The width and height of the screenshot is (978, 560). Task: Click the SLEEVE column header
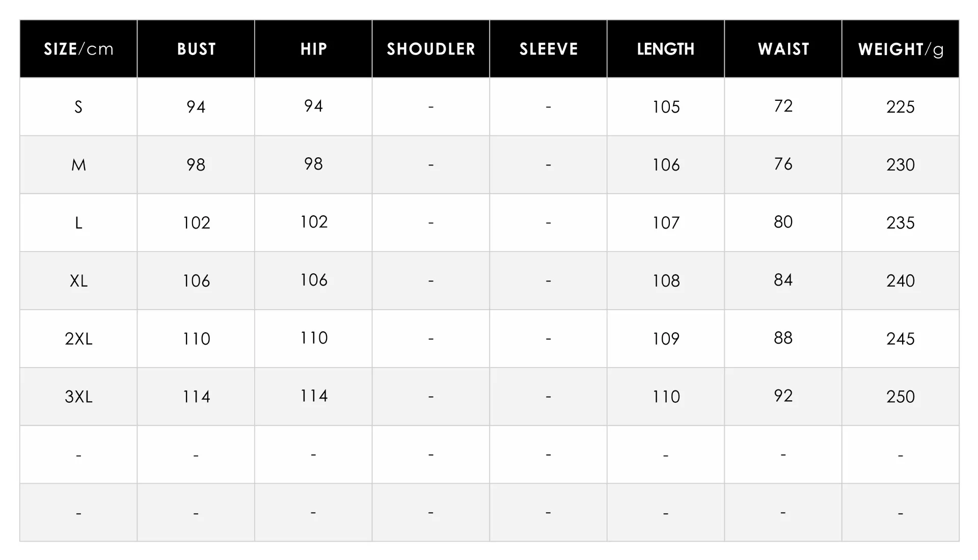point(549,49)
